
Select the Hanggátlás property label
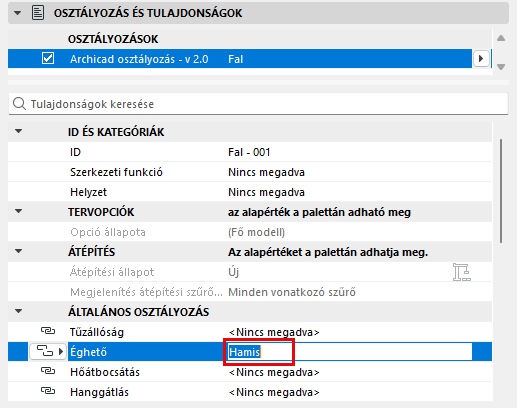click(99, 392)
